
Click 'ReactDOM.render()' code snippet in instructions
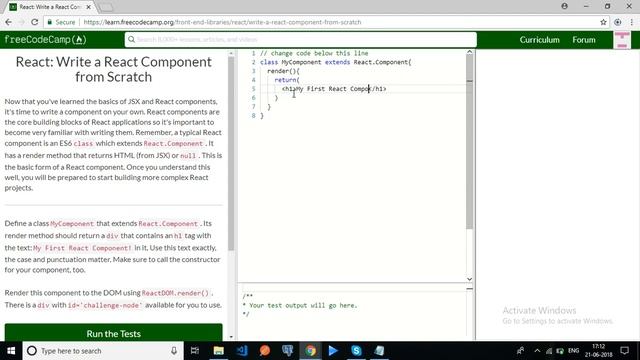tap(175, 293)
